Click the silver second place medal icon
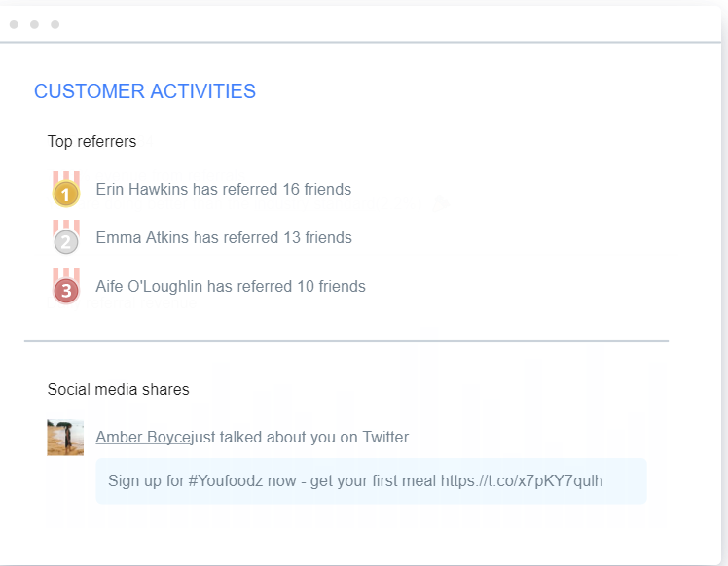The image size is (728, 566). (65, 240)
